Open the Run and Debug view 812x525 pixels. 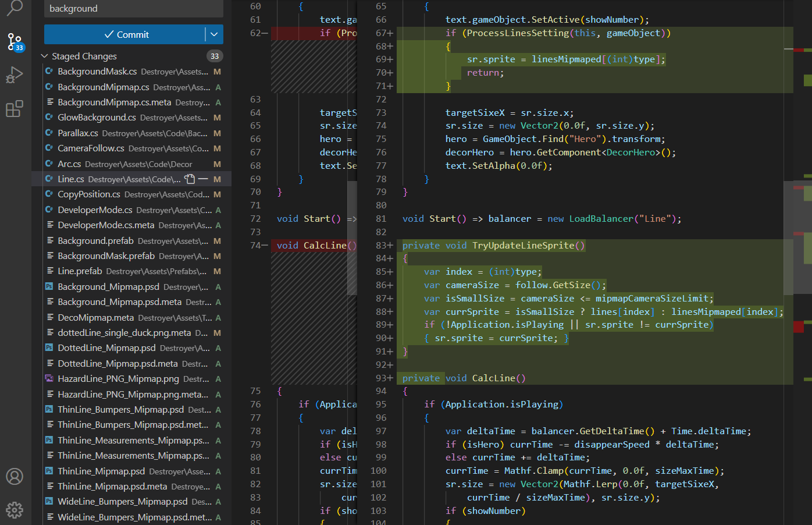15,75
